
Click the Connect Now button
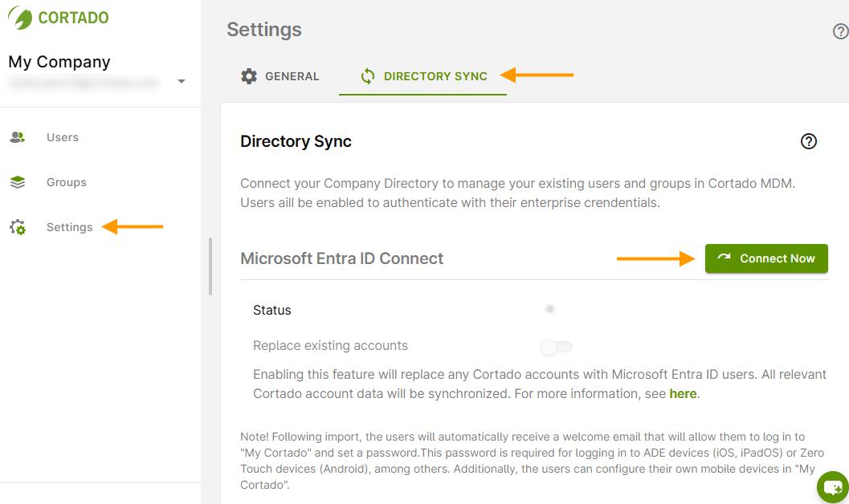pyautogui.click(x=766, y=258)
